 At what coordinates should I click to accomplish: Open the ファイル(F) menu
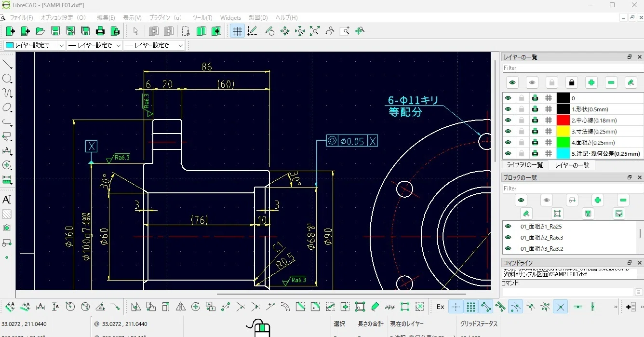22,18
